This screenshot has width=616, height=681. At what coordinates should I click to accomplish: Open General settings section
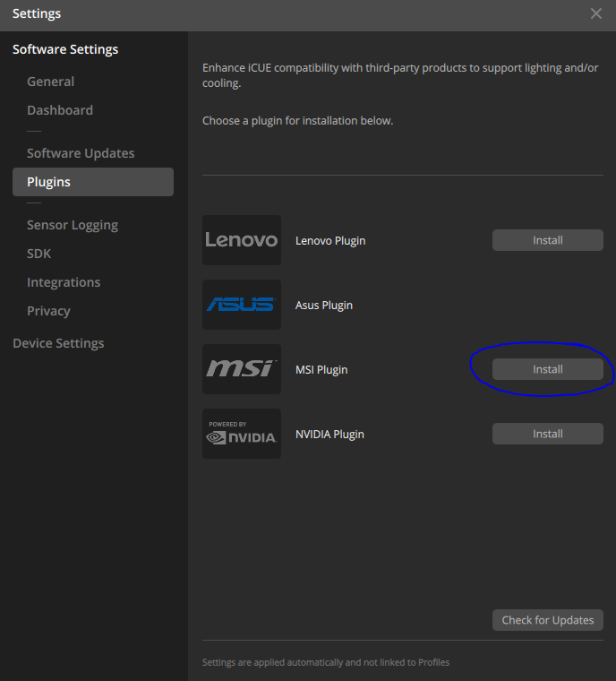[x=50, y=82]
